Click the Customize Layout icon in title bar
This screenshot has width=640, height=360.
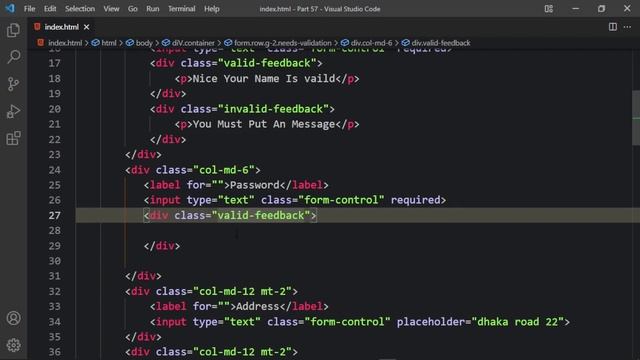(x=549, y=9)
